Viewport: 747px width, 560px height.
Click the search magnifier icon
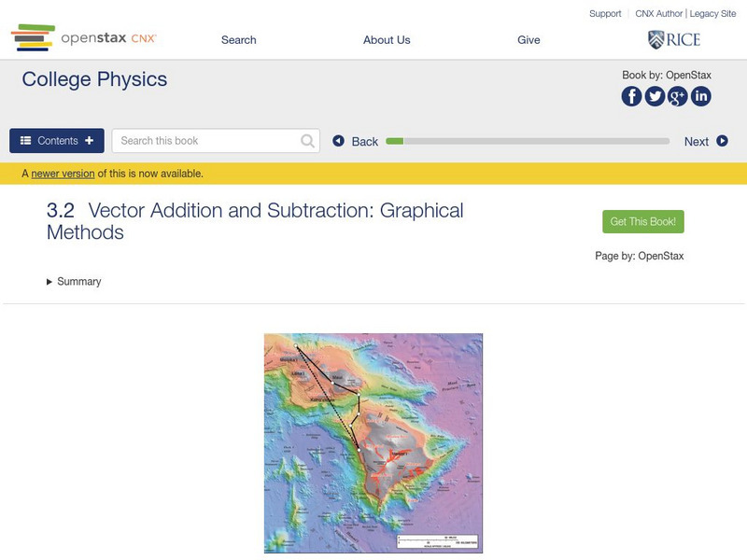click(308, 141)
